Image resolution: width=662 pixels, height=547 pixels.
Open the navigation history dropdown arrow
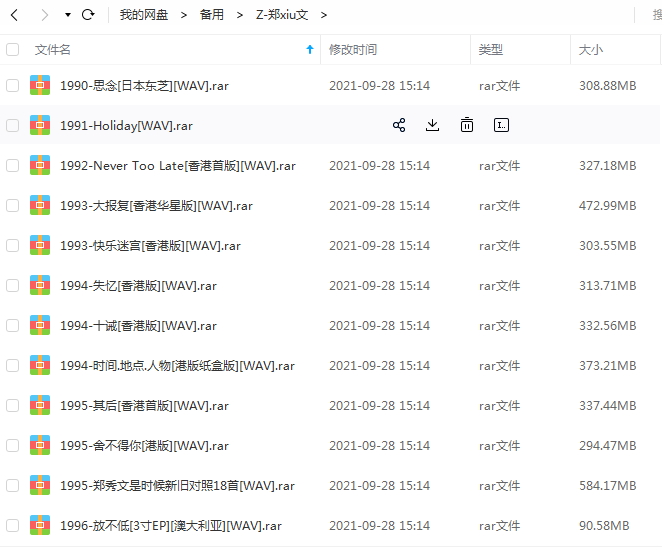(67, 15)
